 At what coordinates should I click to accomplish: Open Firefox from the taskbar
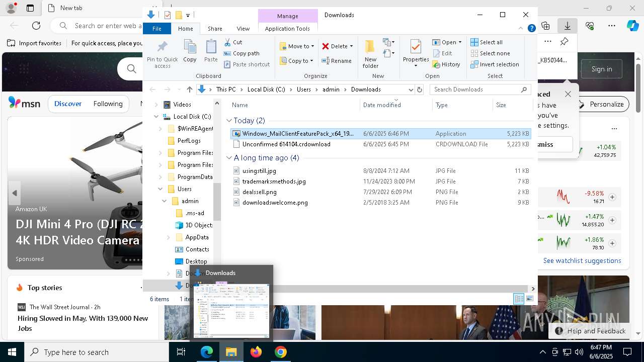click(256, 352)
